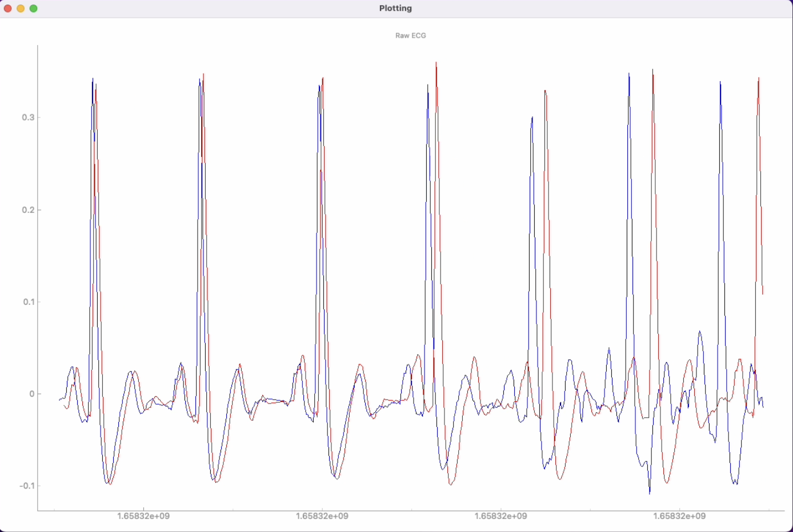Click the 0.3 y-axis label
The image size is (793, 532).
[x=28, y=118]
